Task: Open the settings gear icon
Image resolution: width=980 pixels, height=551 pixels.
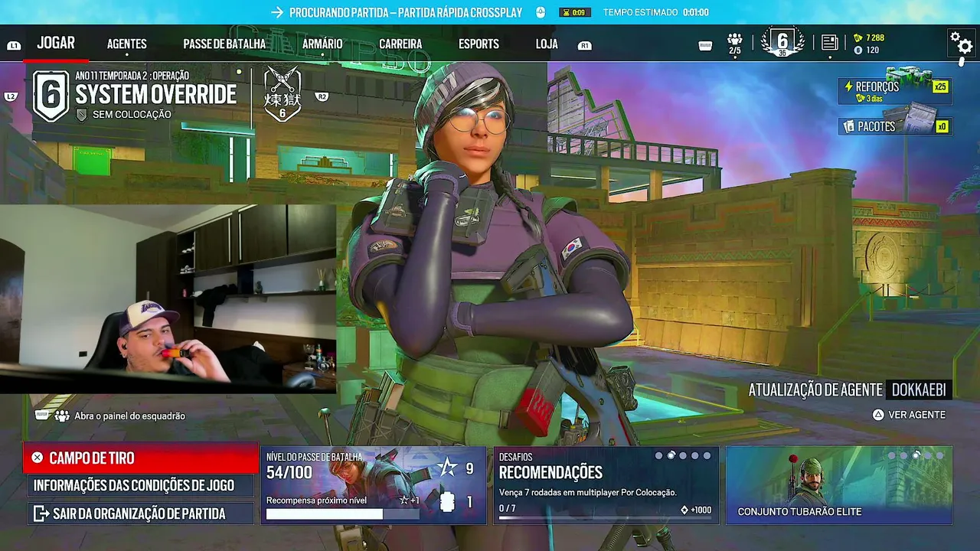Action: click(x=961, y=42)
